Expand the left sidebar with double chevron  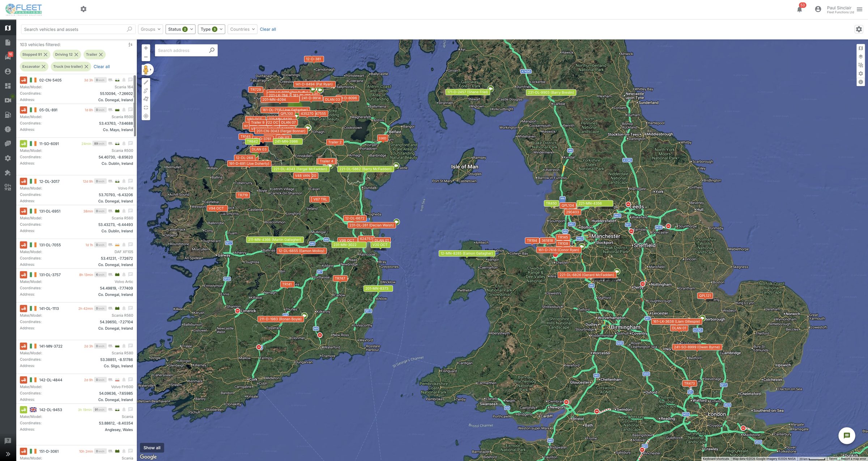pos(8,454)
